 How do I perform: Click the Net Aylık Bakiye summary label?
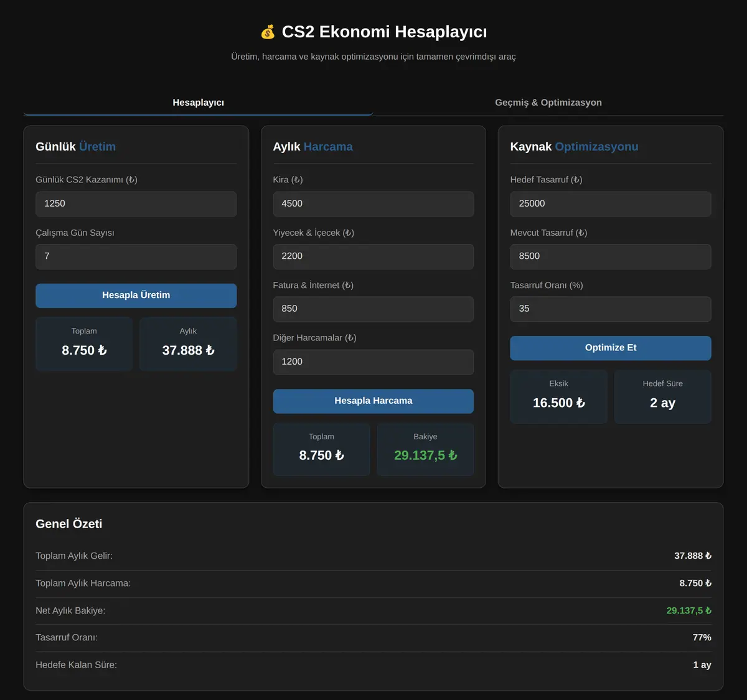coord(70,610)
